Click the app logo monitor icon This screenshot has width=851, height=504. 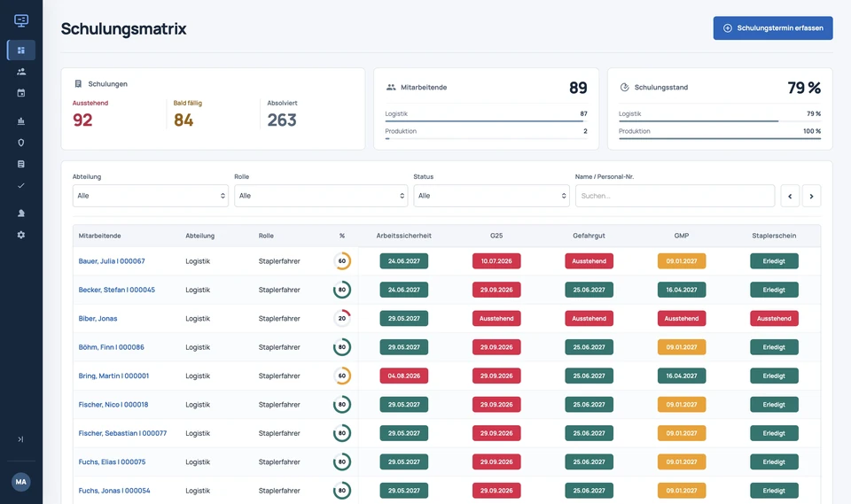point(21,20)
